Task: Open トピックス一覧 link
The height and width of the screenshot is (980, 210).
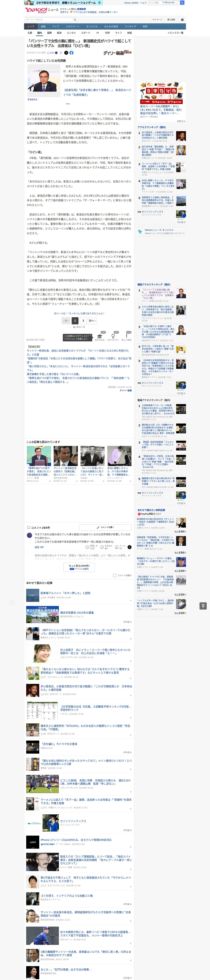Action: [x=175, y=33]
